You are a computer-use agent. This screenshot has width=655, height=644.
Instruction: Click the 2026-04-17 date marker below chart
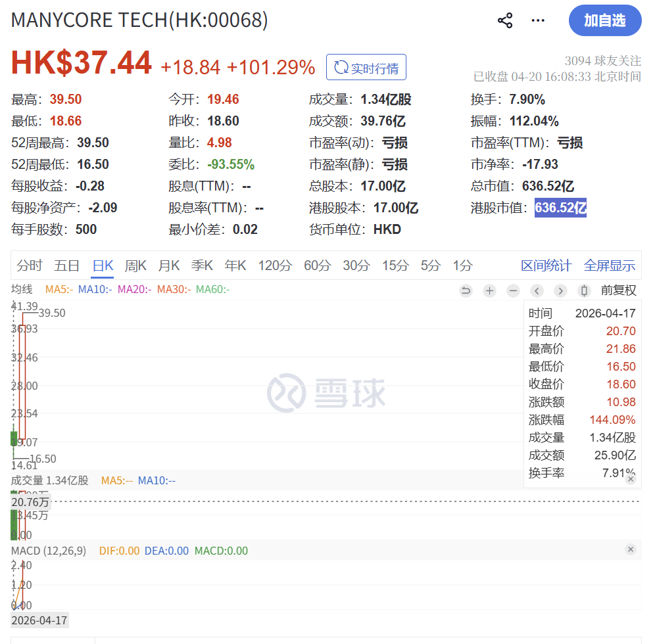39,620
